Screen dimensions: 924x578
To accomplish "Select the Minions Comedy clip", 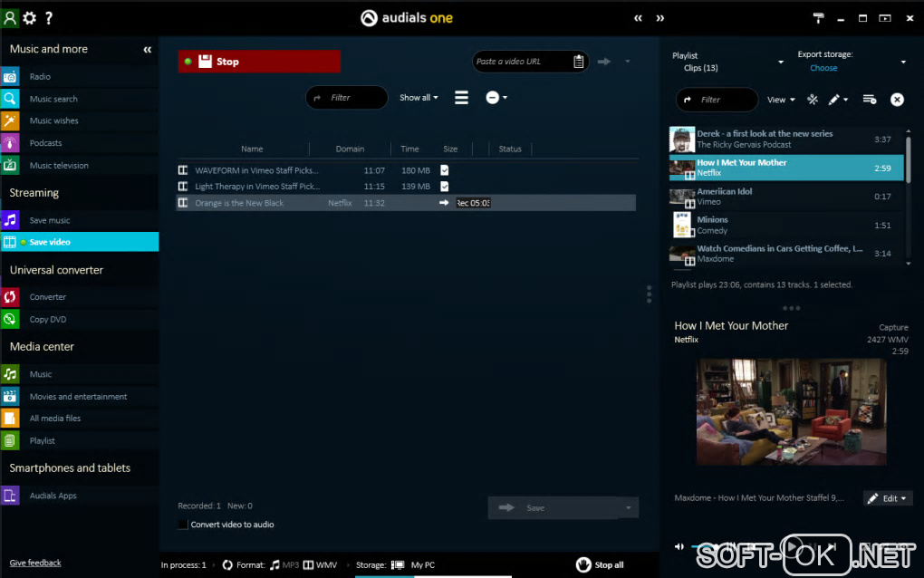I will [x=786, y=225].
